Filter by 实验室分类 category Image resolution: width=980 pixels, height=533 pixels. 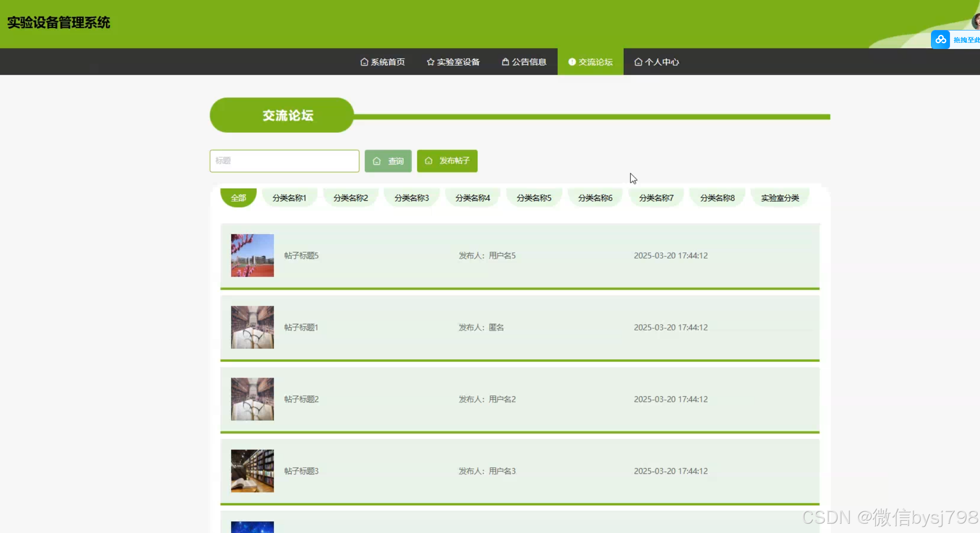click(x=780, y=198)
